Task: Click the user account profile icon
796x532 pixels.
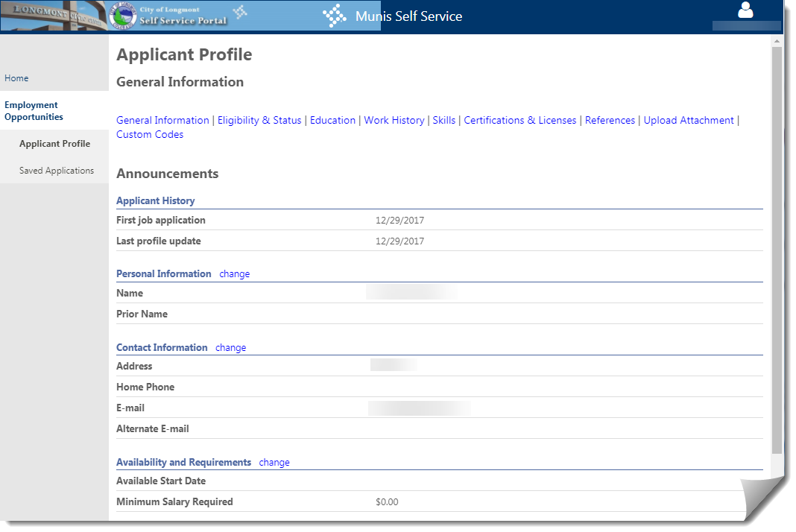Action: click(745, 10)
